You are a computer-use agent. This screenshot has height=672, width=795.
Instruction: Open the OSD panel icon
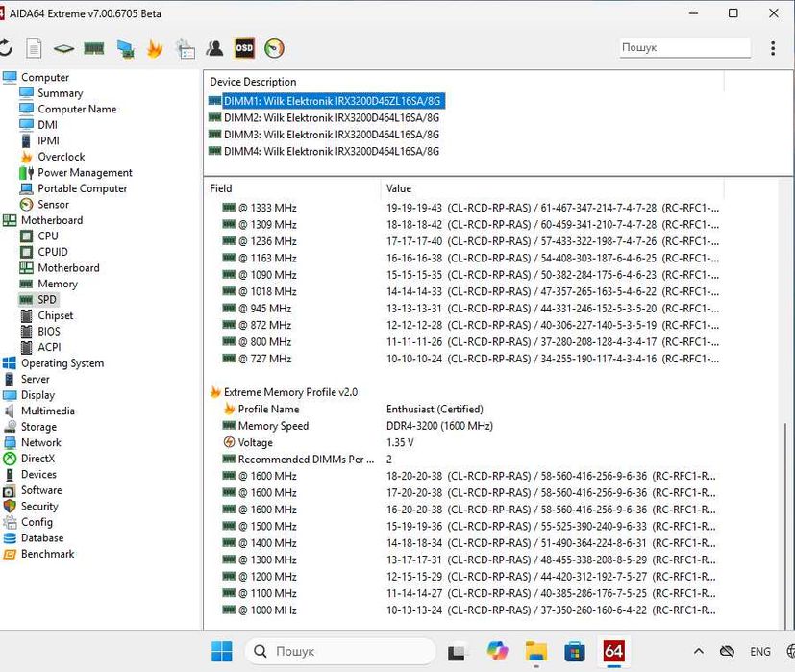click(x=244, y=48)
